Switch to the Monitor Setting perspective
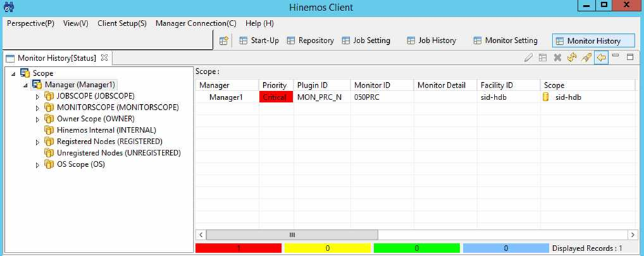This screenshot has width=644, height=256. 506,41
